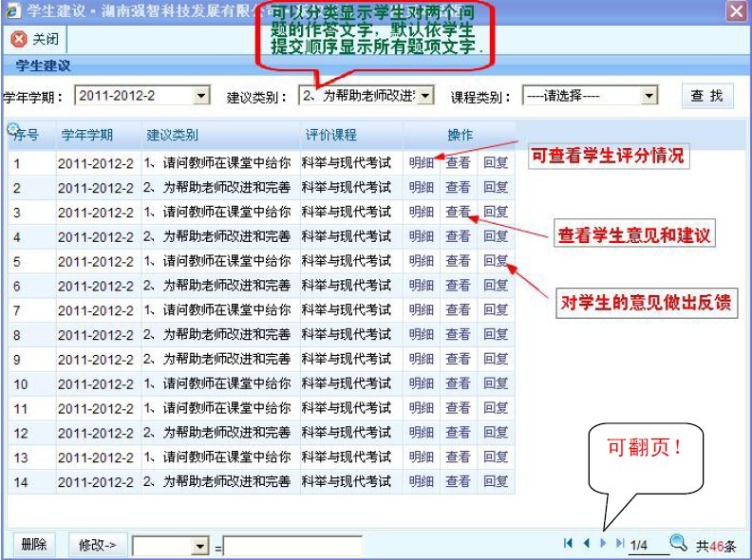Jump to the last page arrow
752x560 pixels.
pos(620,543)
